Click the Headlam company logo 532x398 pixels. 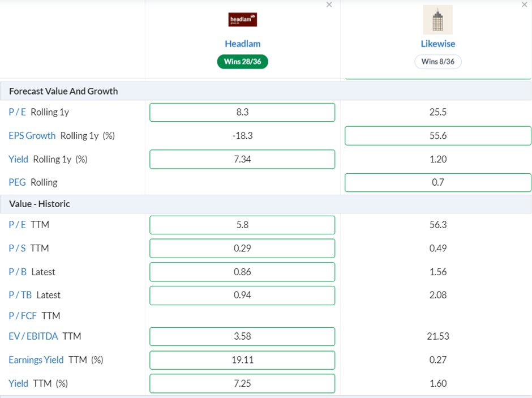(x=243, y=19)
